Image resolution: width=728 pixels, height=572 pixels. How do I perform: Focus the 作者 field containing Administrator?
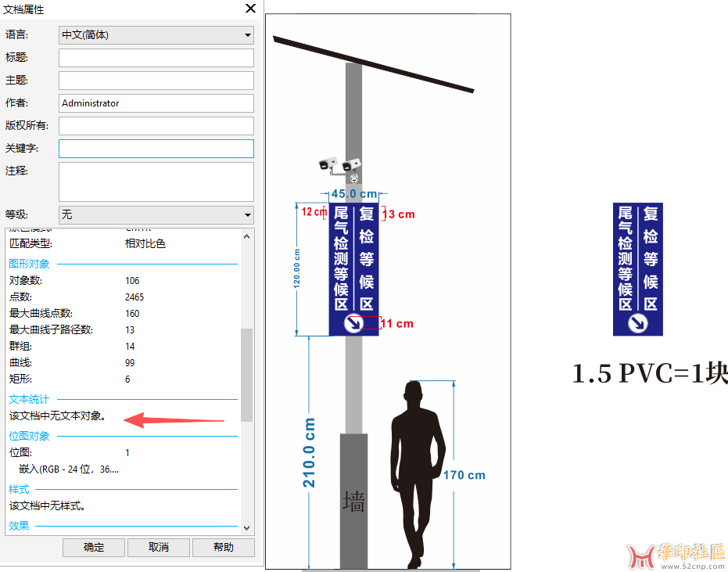156,103
